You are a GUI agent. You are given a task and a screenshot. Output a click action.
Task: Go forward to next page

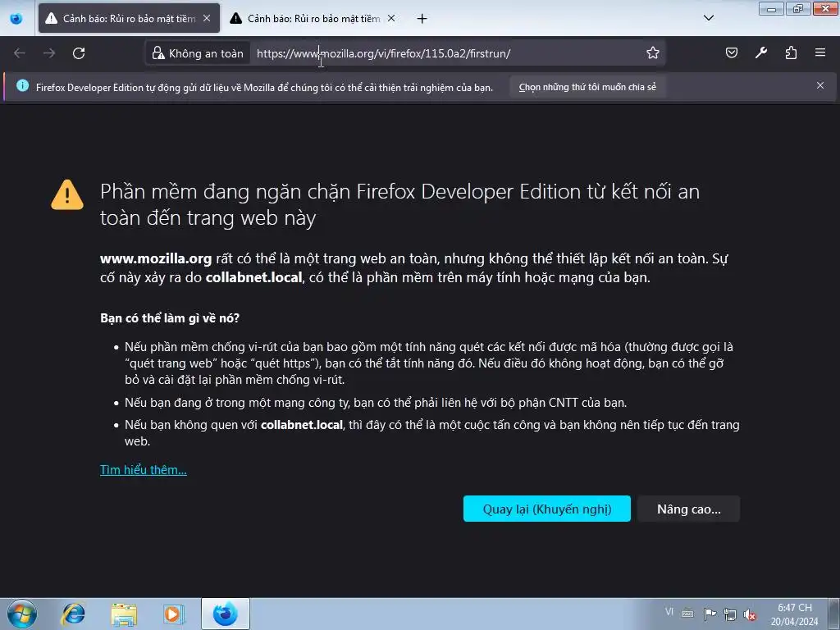49,53
